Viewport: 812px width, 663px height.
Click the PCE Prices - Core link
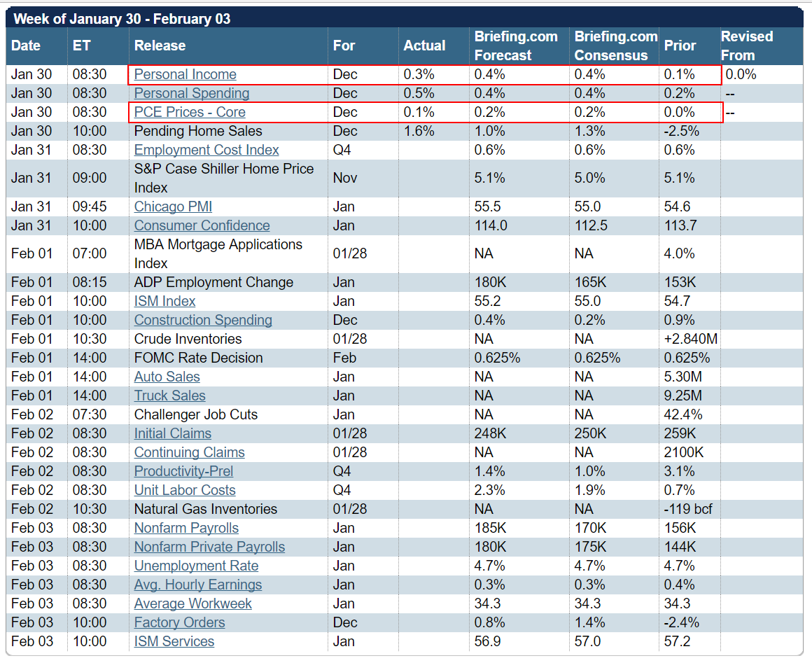pyautogui.click(x=190, y=113)
